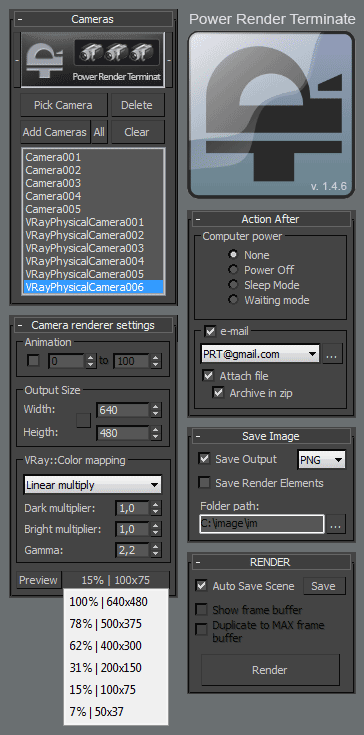Collapse the Save Image rollout
The width and height of the screenshot is (364, 735).
(198, 436)
